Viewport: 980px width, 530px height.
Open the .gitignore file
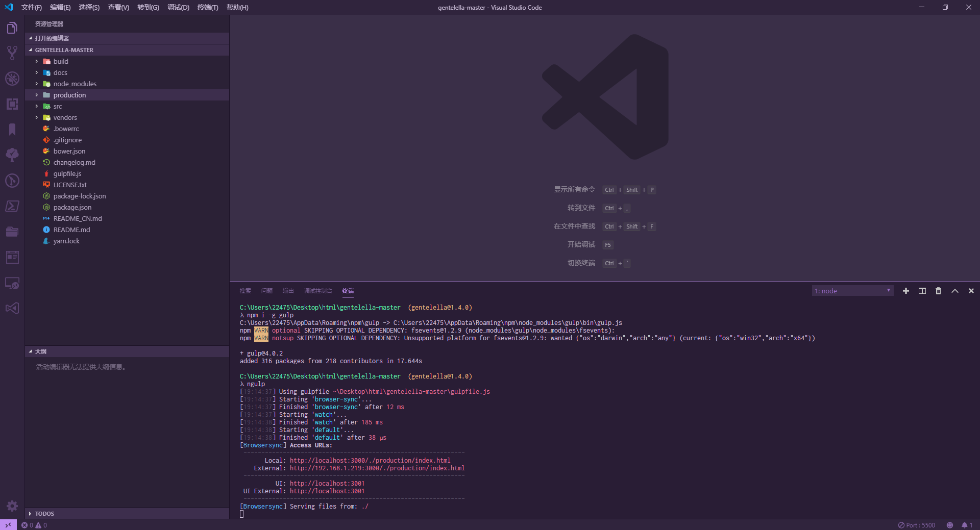tap(127, 140)
